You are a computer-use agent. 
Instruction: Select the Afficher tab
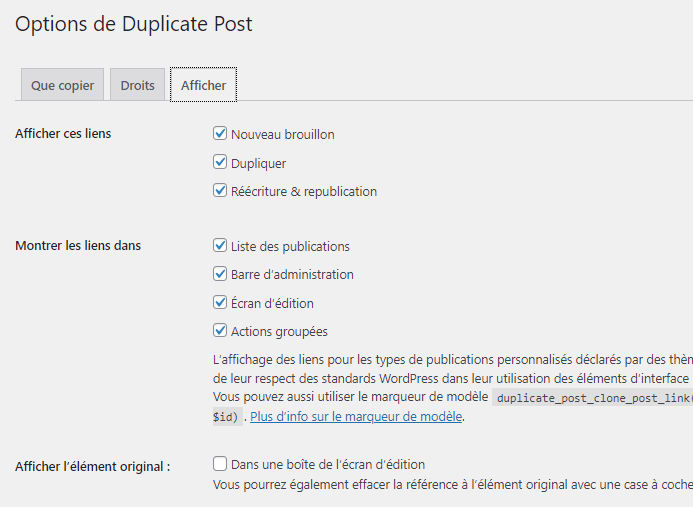tap(203, 84)
